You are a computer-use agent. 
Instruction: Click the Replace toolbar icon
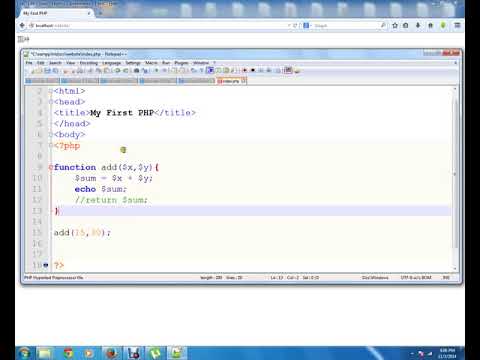click(145, 70)
